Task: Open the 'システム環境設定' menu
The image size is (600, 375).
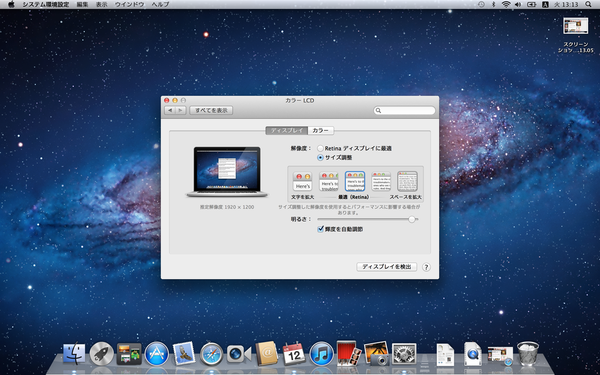Action: (x=46, y=4)
